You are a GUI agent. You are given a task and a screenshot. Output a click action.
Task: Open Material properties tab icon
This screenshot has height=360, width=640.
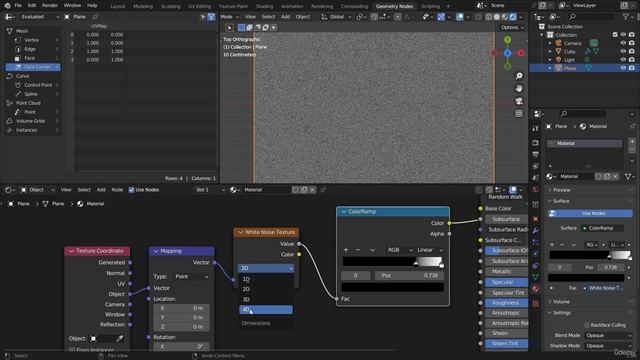(x=536, y=289)
